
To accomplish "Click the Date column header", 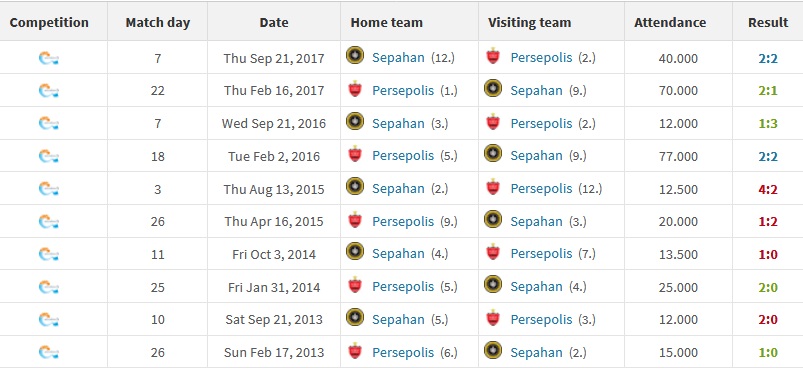I will (274, 23).
